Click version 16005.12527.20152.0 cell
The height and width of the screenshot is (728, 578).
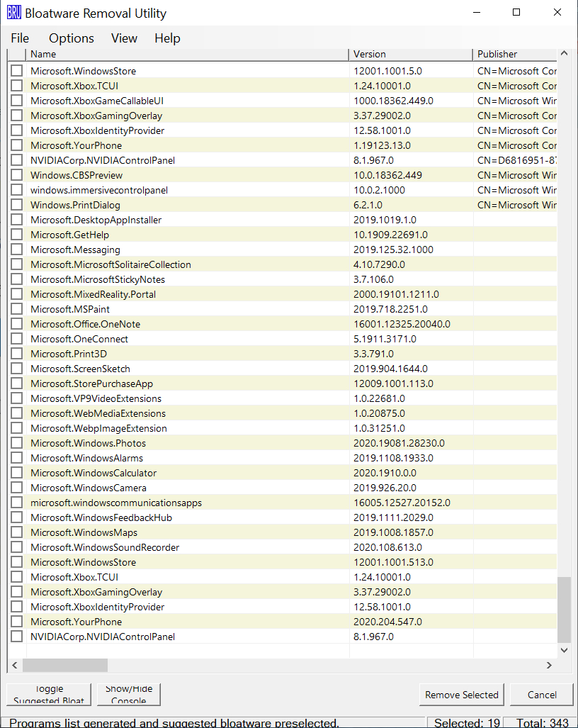pyautogui.click(x=402, y=503)
